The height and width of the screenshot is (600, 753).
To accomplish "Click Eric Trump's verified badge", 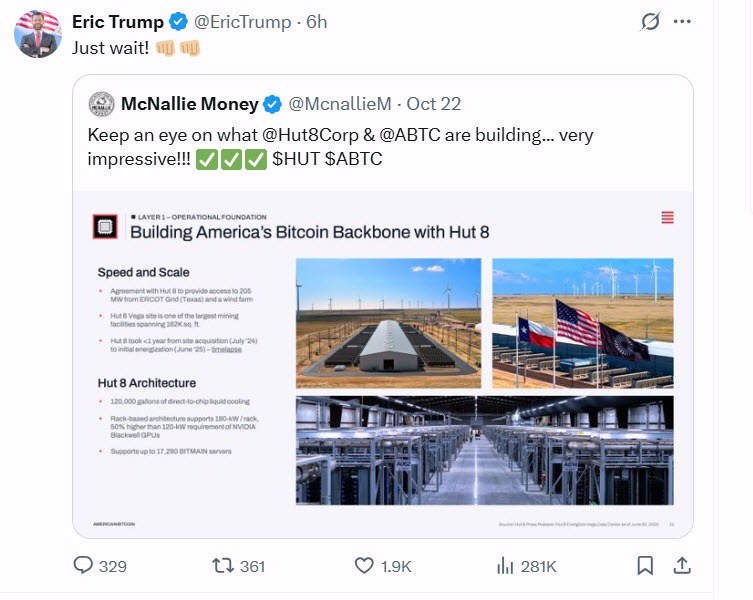I will pos(178,22).
